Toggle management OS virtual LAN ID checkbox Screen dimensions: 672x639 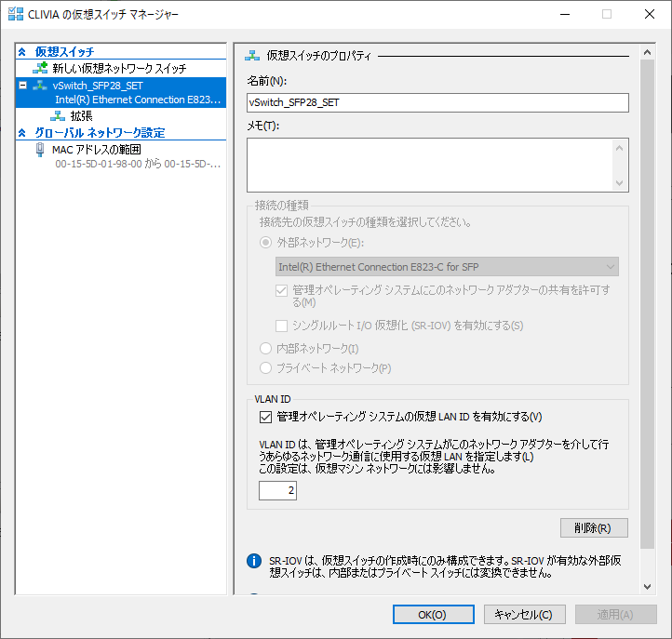click(x=265, y=417)
